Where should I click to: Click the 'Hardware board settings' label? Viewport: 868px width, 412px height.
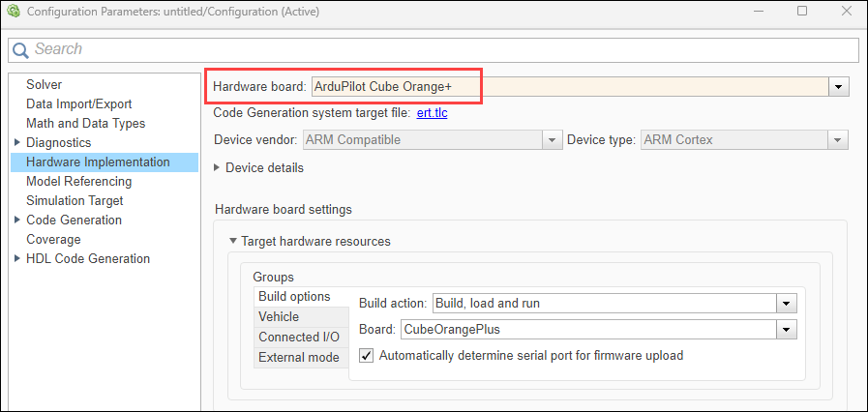[284, 210]
